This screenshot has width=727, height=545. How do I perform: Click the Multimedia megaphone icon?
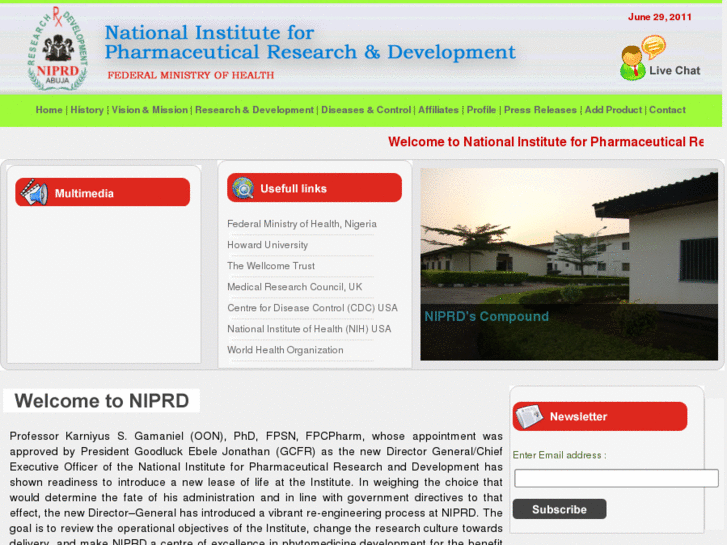click(34, 192)
